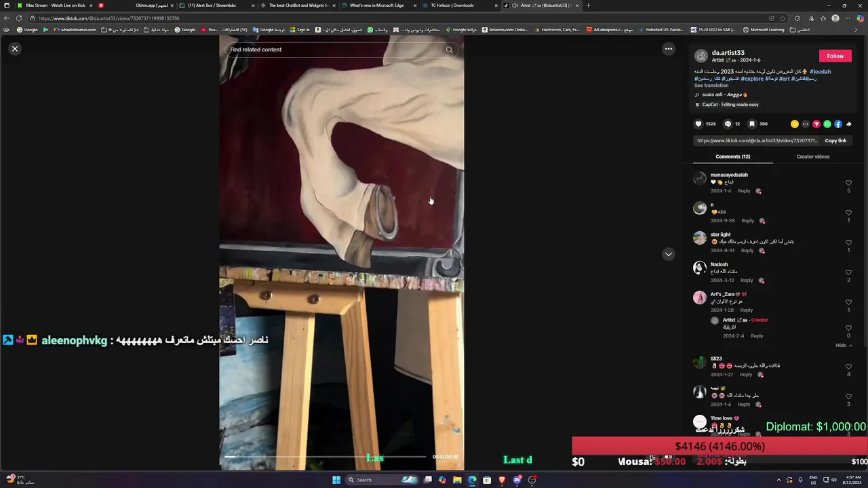Viewport: 868px width, 488px height.
Task: Seek along the video progress bar
Action: (x=325, y=457)
